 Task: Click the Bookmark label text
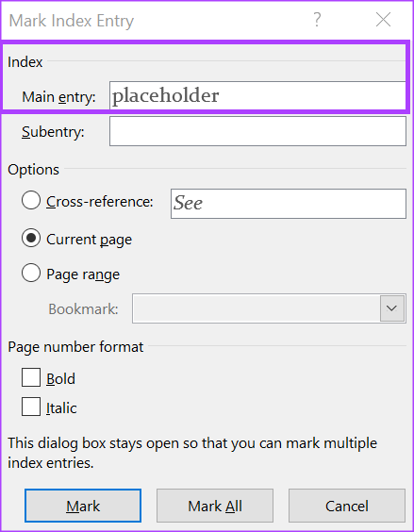point(83,309)
